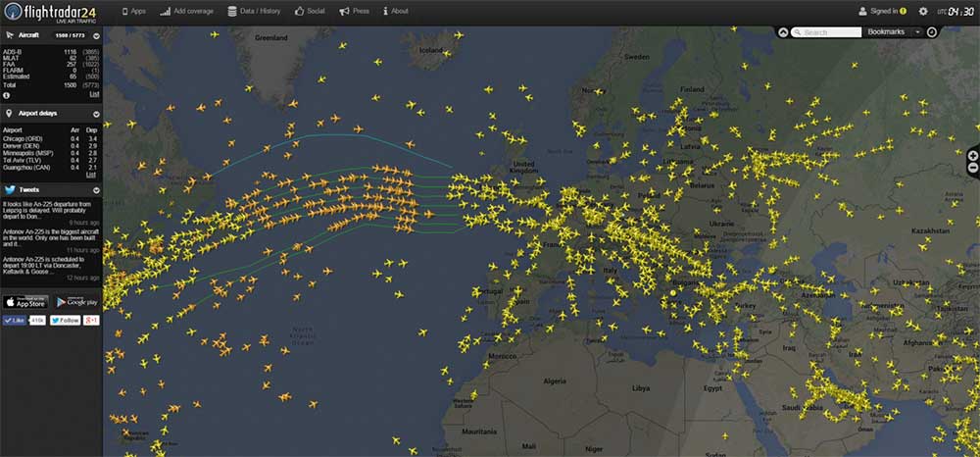Collapse the Aircraft panel
The height and width of the screenshot is (457, 980).
(x=96, y=35)
